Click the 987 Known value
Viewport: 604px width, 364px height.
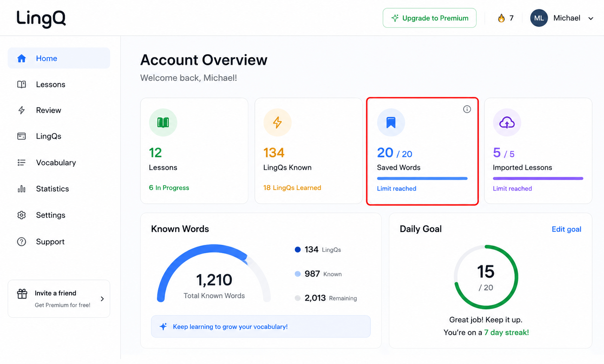[x=312, y=274]
